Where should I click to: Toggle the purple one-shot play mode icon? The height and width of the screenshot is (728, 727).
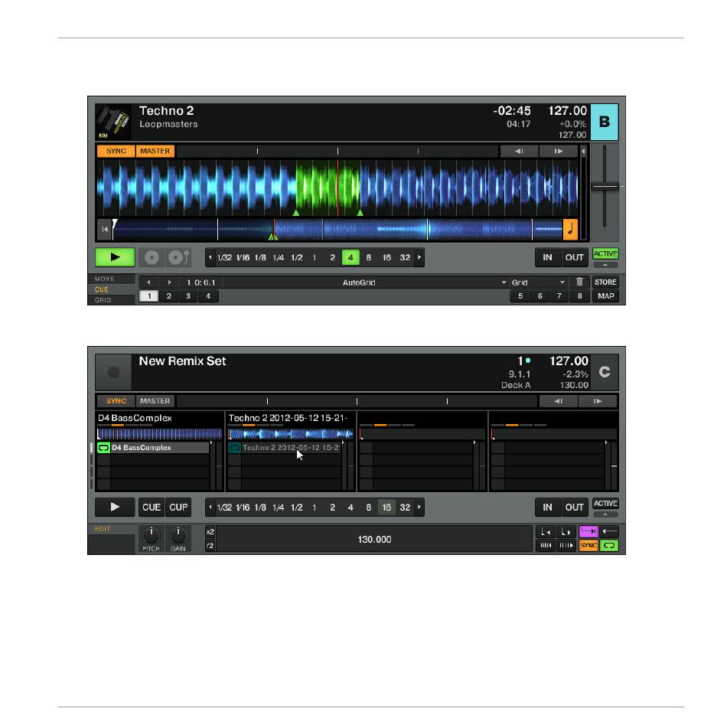tap(588, 531)
